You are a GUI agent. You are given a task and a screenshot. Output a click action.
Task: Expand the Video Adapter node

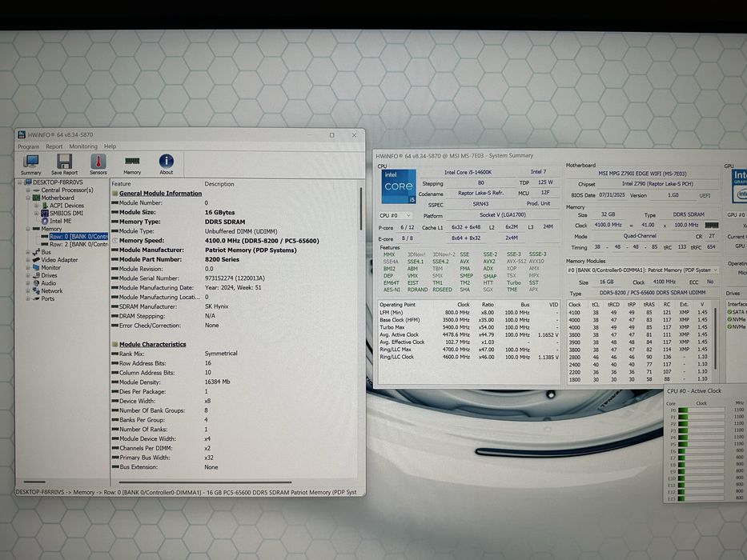click(x=28, y=260)
